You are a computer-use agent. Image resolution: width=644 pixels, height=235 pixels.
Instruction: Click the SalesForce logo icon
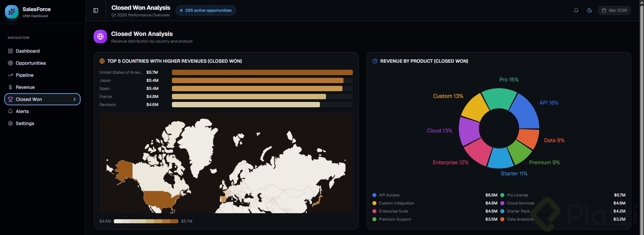pos(12,12)
